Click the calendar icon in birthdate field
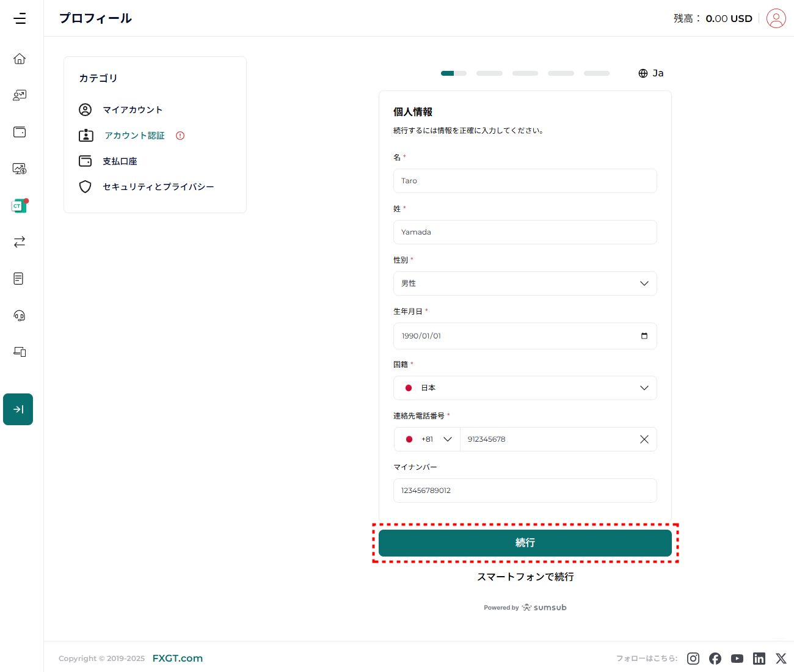 [644, 336]
